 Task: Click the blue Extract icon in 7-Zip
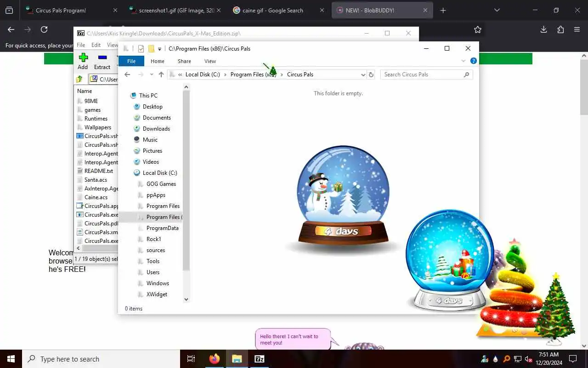pos(102,57)
